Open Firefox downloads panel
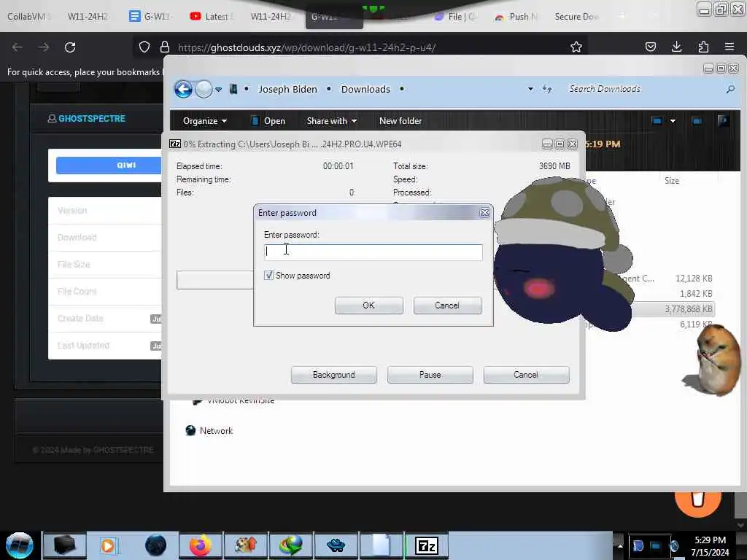Screen dimensions: 747x560 676,47
